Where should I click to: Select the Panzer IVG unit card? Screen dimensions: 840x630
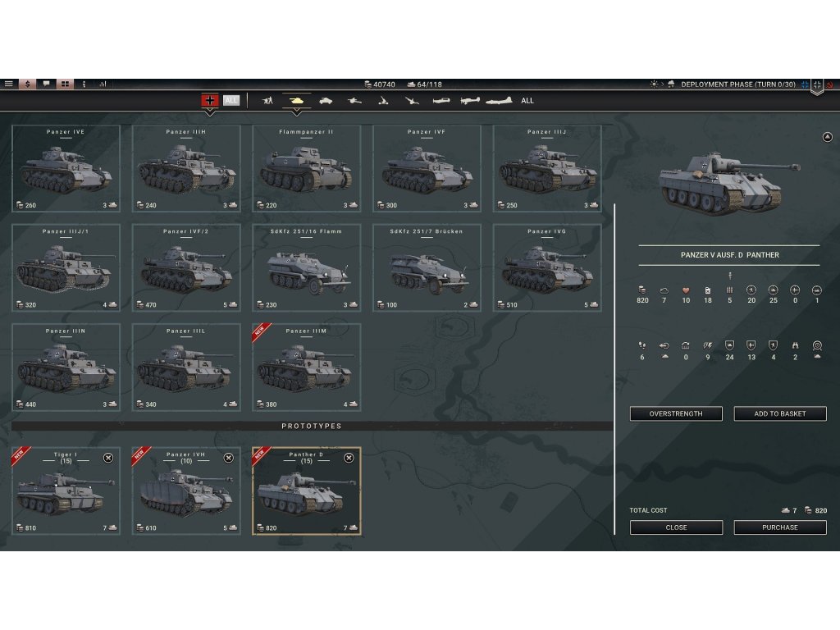(547, 267)
